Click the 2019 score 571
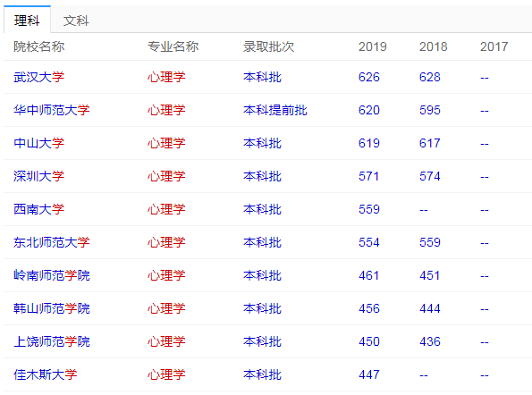 (368, 176)
